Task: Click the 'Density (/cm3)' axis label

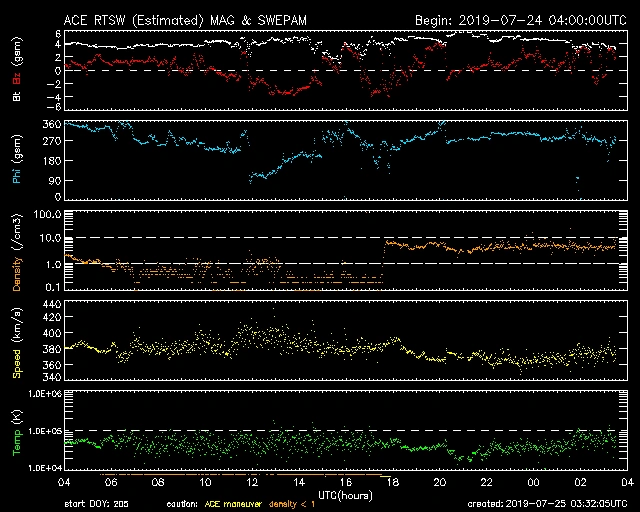Action: pyautogui.click(x=17, y=252)
